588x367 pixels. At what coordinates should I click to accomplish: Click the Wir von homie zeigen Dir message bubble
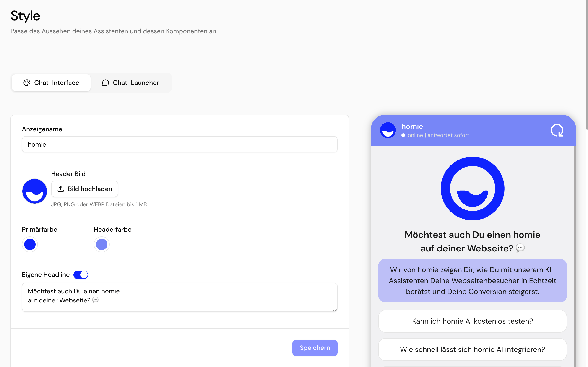click(x=472, y=281)
